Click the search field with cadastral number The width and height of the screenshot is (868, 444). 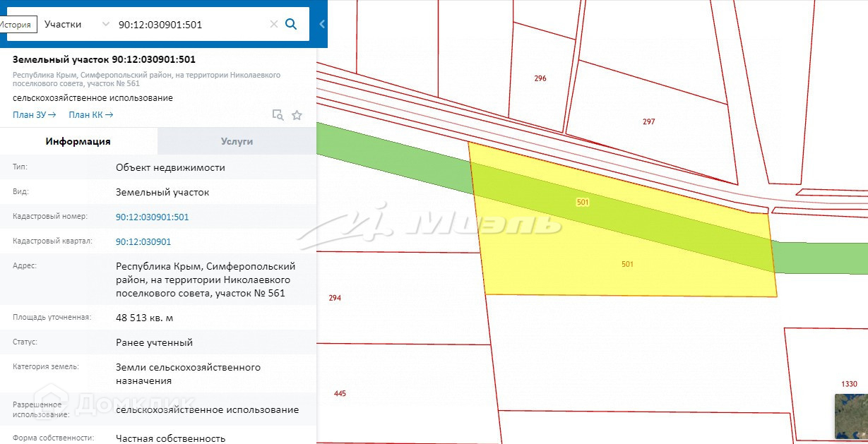tap(191, 24)
